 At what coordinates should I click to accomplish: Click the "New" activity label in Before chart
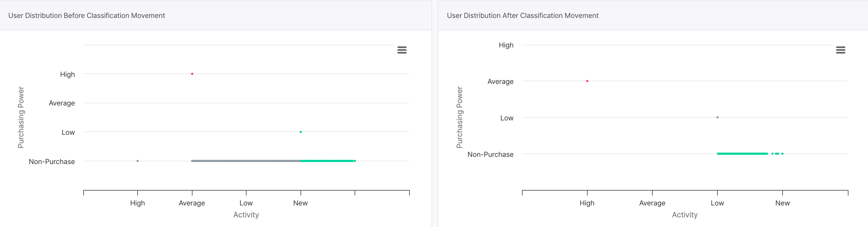point(300,203)
